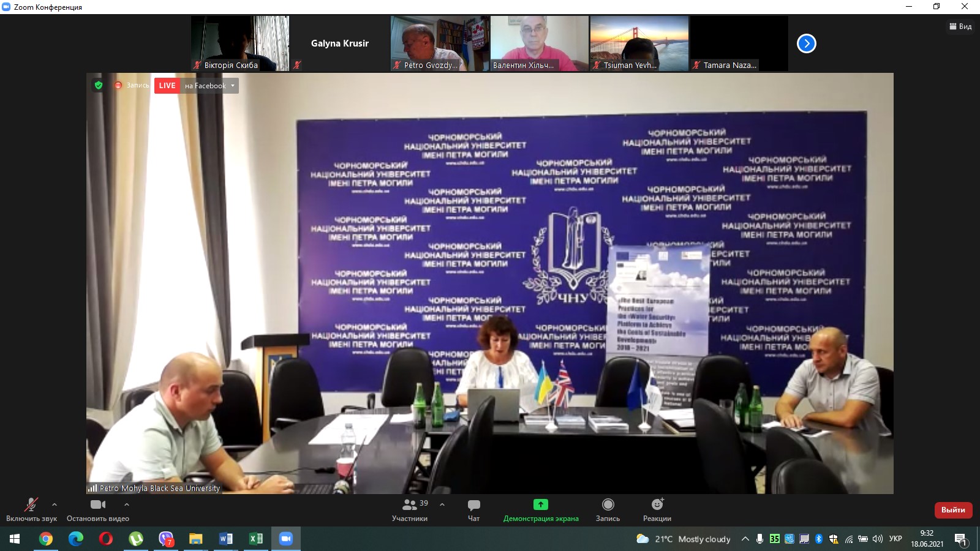Expand audio options arrow beside microphone
The image size is (980, 551).
point(55,504)
